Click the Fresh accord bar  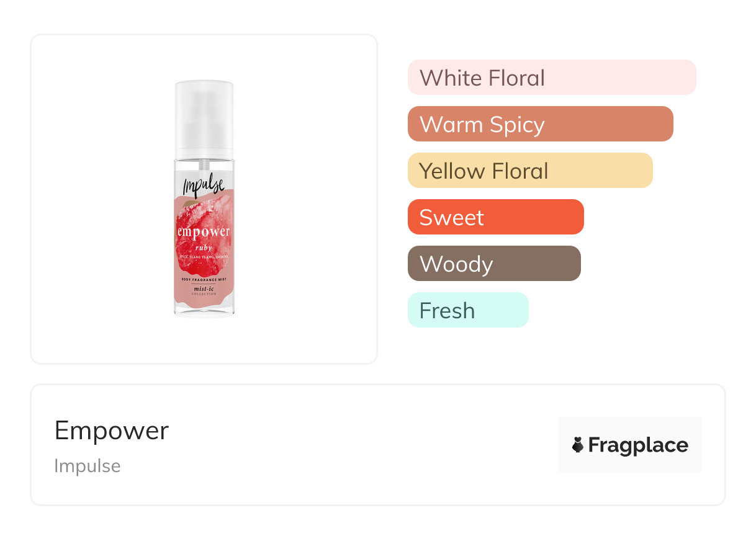tap(467, 310)
